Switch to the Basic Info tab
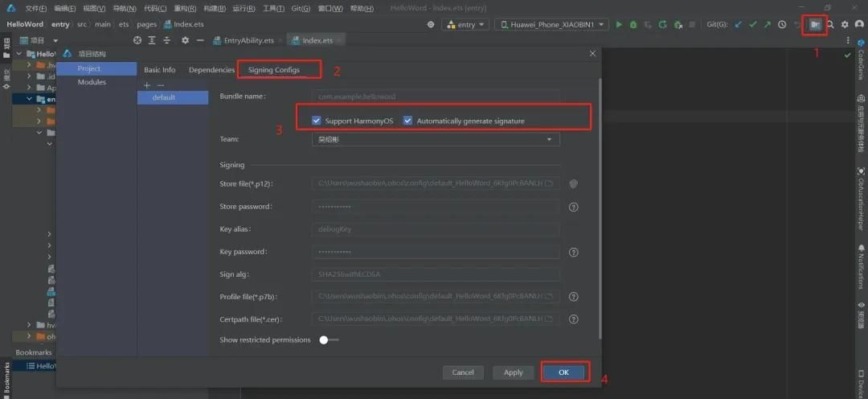The image size is (868, 399). point(159,70)
